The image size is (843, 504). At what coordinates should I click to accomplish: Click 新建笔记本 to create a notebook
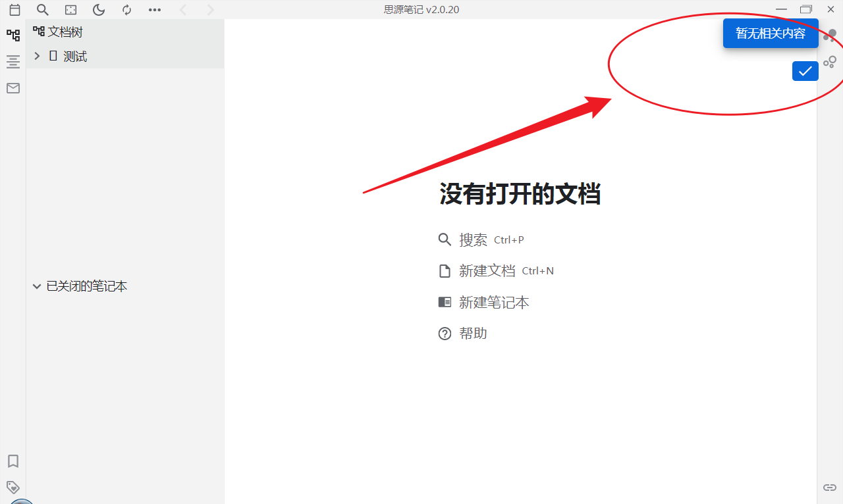[495, 302]
